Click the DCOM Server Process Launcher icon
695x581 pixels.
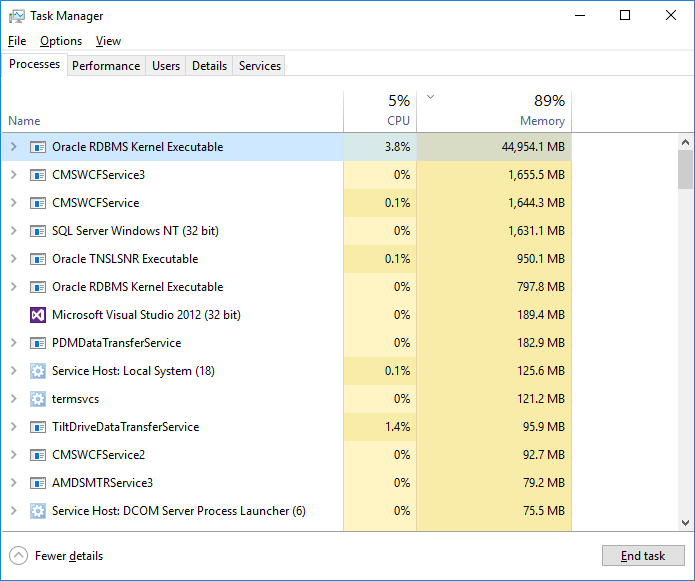pyautogui.click(x=38, y=511)
